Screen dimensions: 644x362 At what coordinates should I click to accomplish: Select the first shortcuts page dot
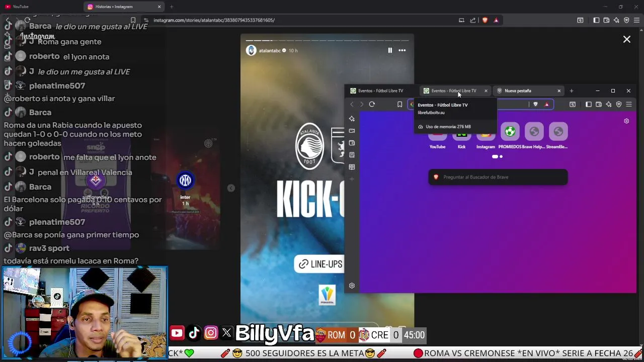point(495,156)
